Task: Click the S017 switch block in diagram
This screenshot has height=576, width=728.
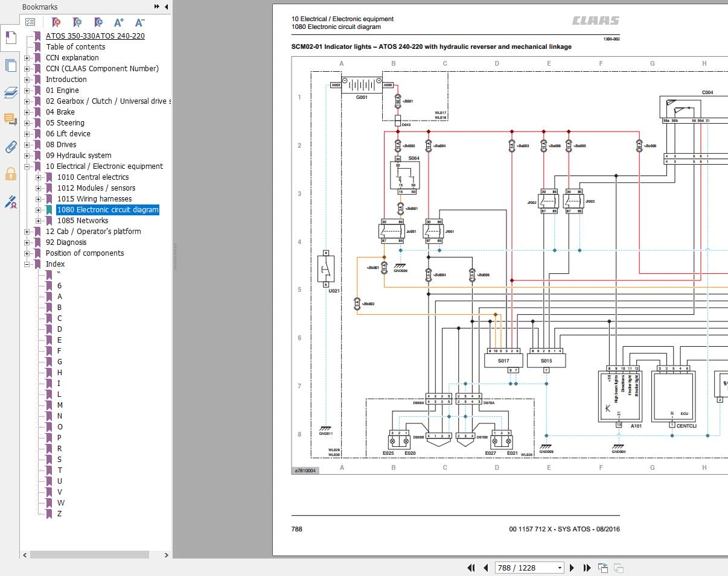Action: coord(503,361)
